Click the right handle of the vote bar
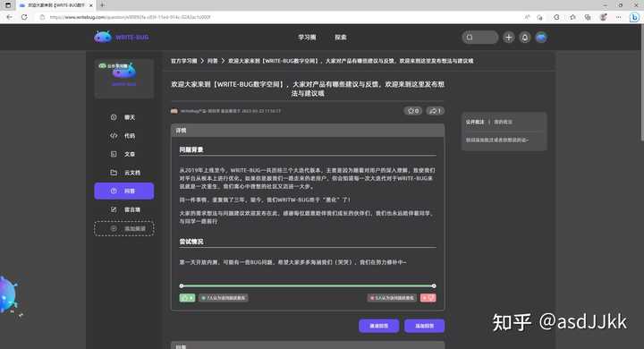This screenshot has width=644, height=349. [434, 285]
